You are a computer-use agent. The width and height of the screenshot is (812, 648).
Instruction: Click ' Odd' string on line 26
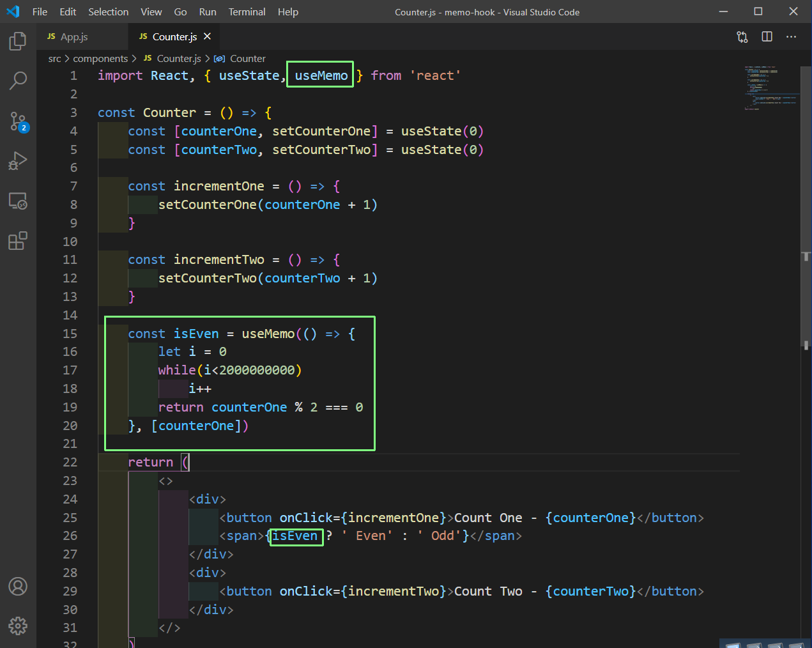[439, 536]
